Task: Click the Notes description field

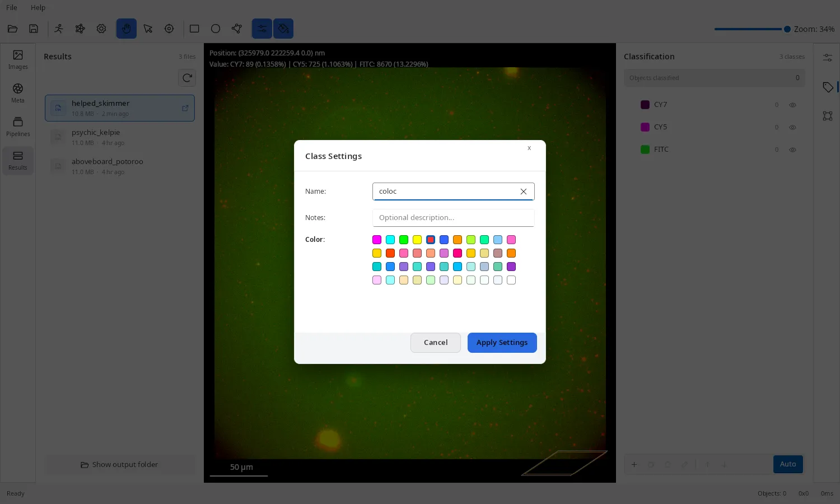Action: tap(453, 218)
